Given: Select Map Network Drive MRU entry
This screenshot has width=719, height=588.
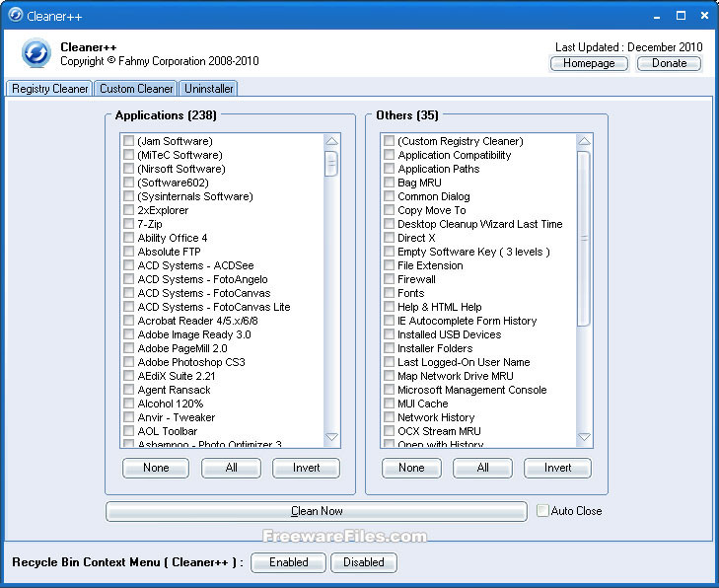Looking at the screenshot, I should tap(456, 376).
